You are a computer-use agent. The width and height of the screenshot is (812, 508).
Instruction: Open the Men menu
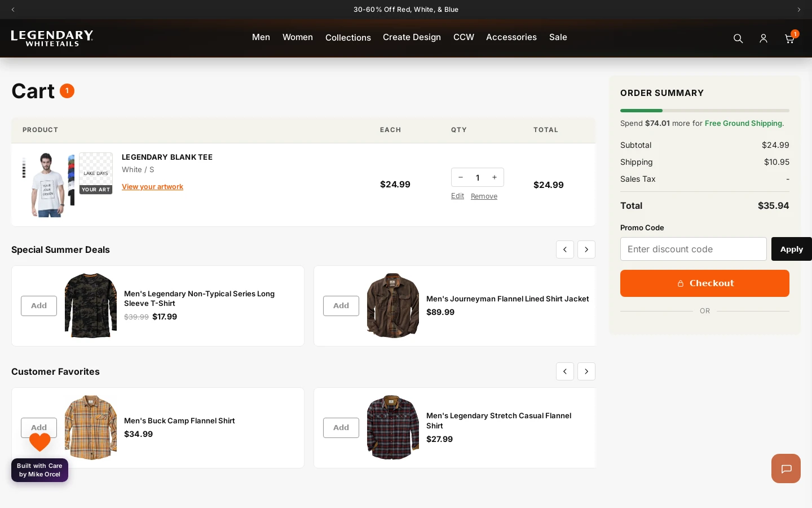261,37
